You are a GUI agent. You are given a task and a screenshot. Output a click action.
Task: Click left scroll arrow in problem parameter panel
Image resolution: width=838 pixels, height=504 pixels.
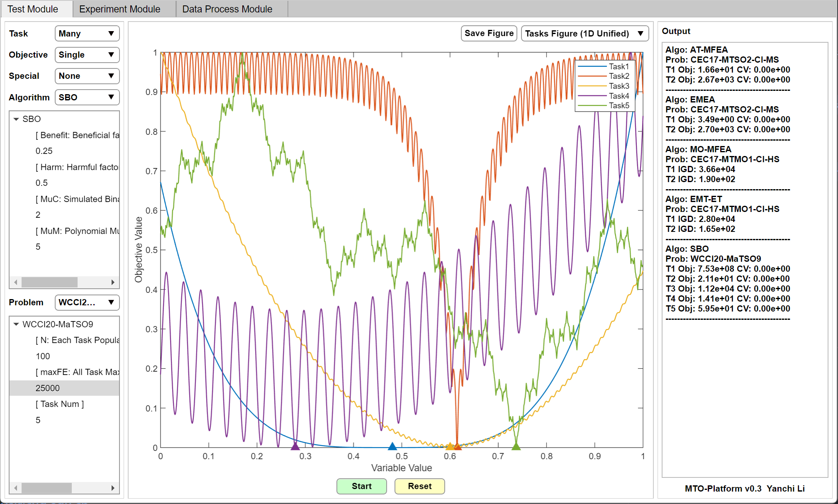(16, 488)
